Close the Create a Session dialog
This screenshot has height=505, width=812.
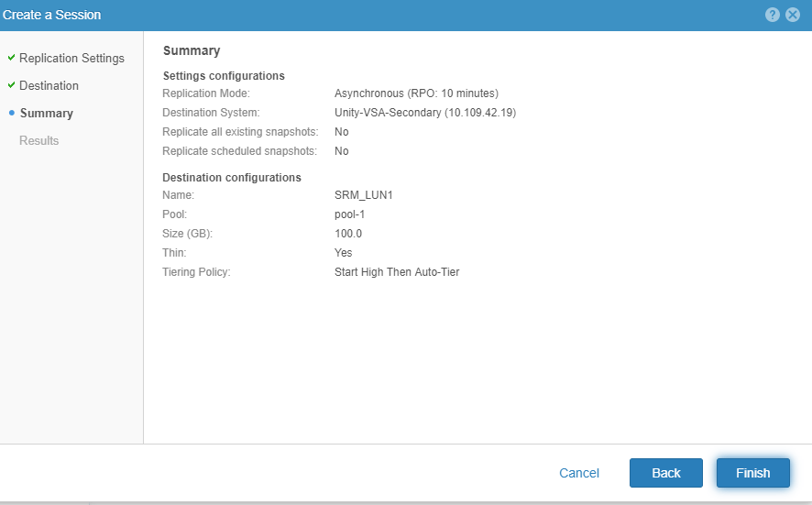(x=793, y=15)
